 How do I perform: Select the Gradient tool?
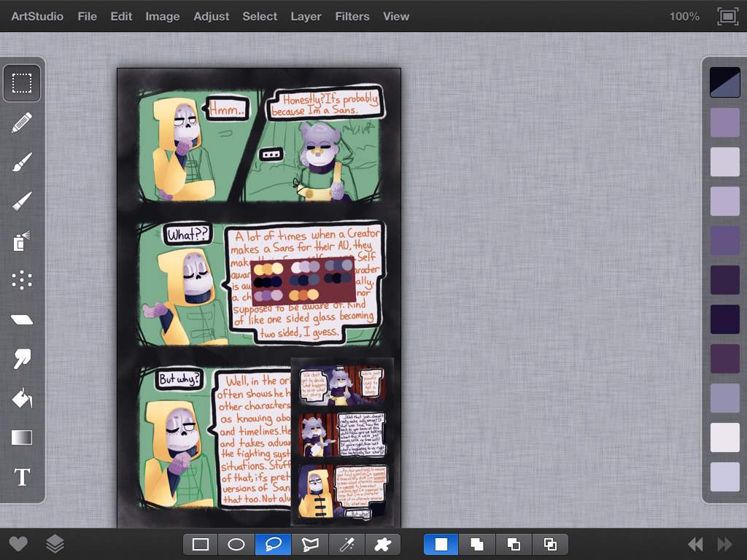[x=22, y=437]
